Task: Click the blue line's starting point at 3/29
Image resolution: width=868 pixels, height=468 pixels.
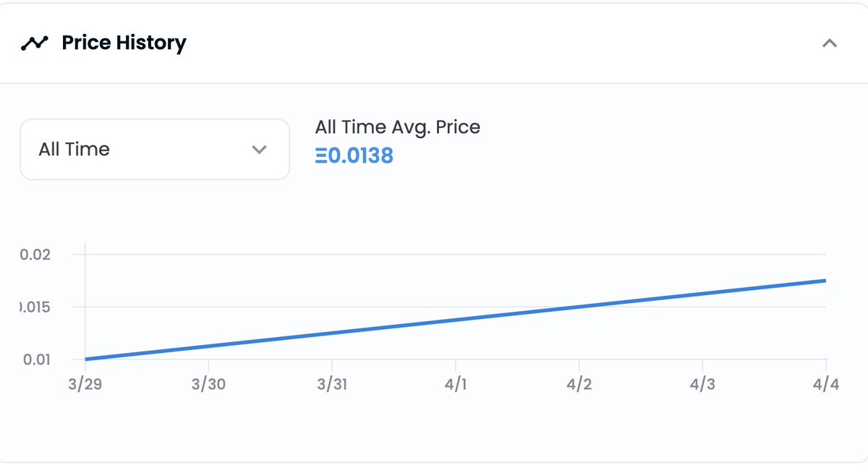Action: click(86, 359)
